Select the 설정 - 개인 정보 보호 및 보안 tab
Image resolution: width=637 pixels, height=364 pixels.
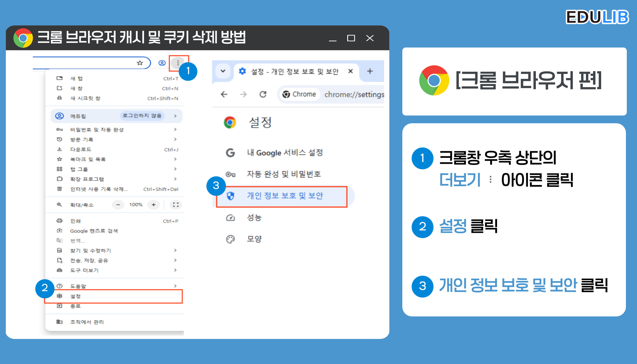tap(296, 71)
